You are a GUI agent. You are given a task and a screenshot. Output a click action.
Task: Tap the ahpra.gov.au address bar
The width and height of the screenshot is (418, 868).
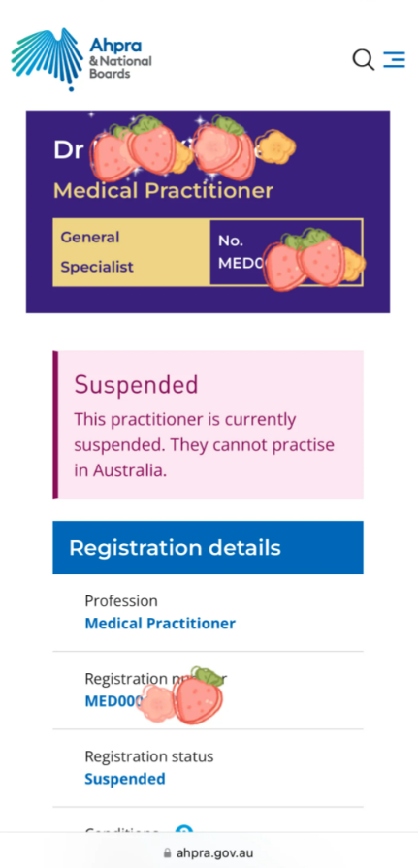[x=209, y=853]
